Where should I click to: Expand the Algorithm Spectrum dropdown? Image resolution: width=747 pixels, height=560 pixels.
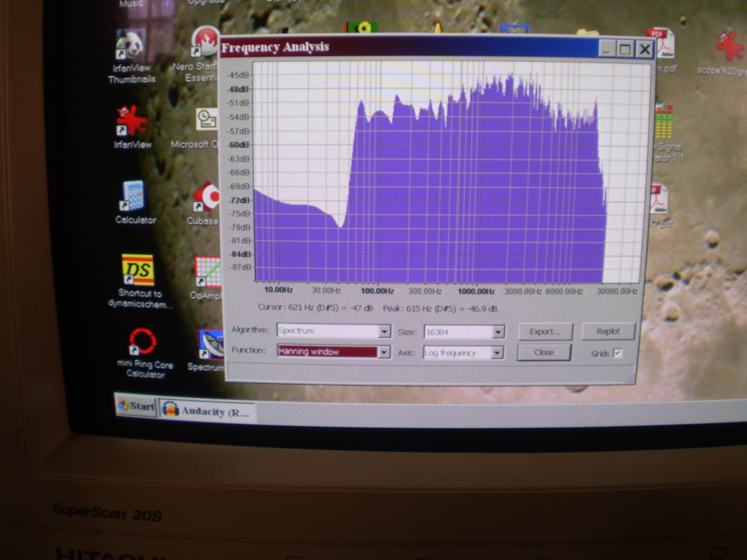coord(384,332)
